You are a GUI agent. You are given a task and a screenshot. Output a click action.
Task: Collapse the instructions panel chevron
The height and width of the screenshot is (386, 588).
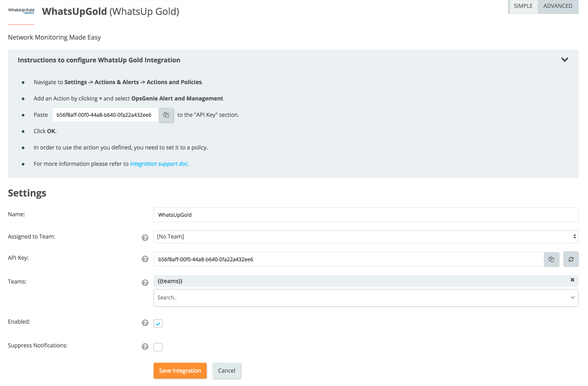click(564, 60)
